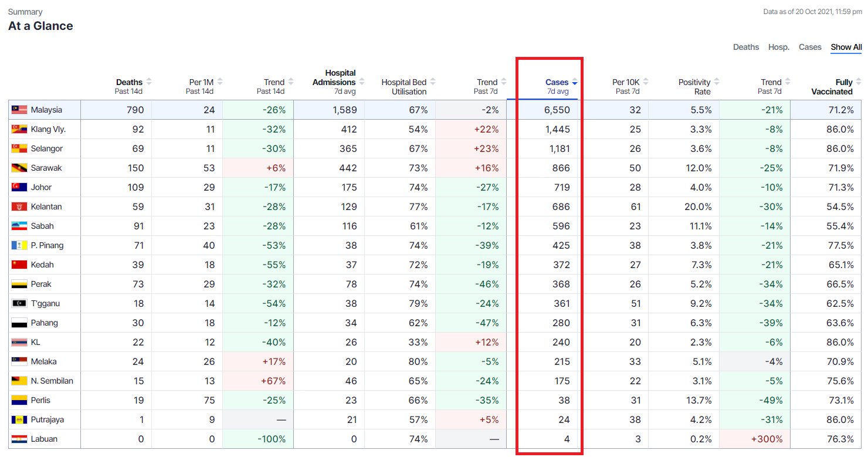Sort by Positivity Rate column arrows
868x457 pixels.
click(x=717, y=82)
